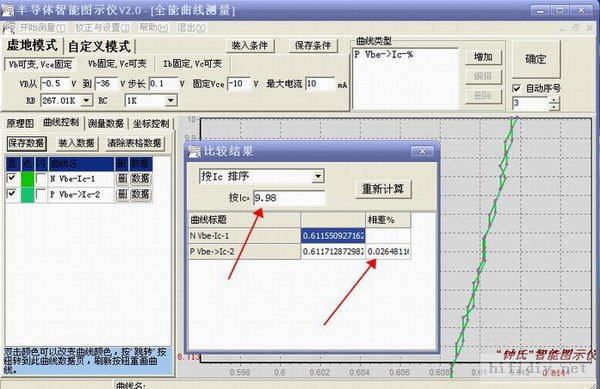Open the 开始测量 menu
Viewport: 600px width, 389px height.
coord(42,28)
